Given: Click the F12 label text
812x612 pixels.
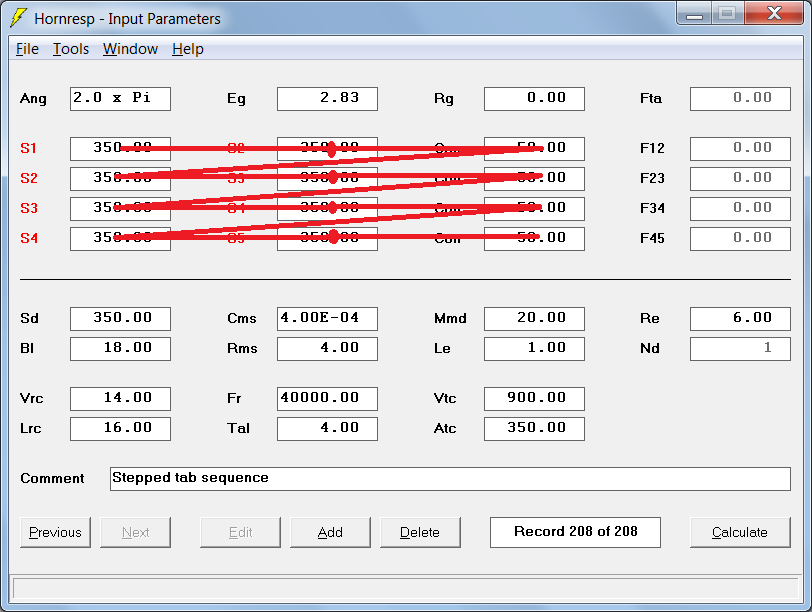Looking at the screenshot, I should point(652,149).
